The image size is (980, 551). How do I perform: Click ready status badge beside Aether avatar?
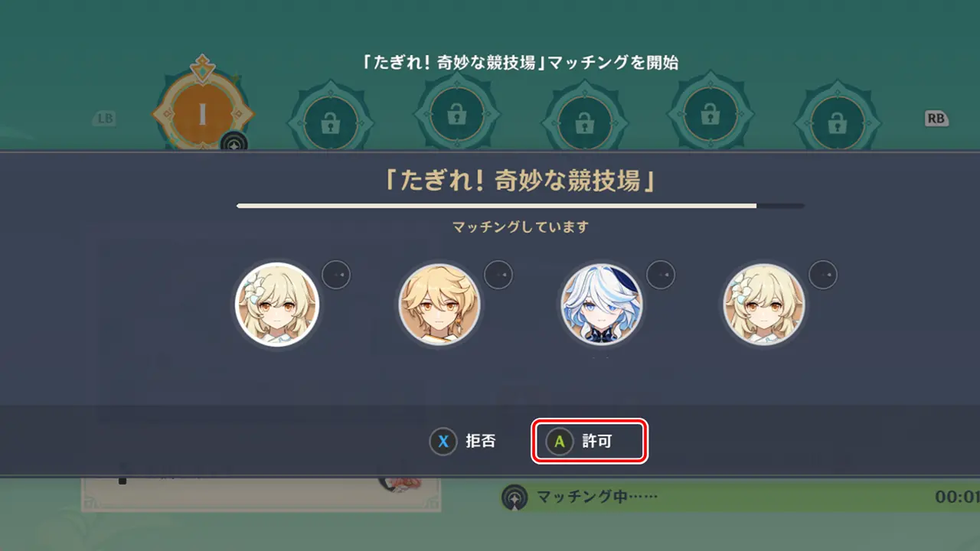(498, 275)
